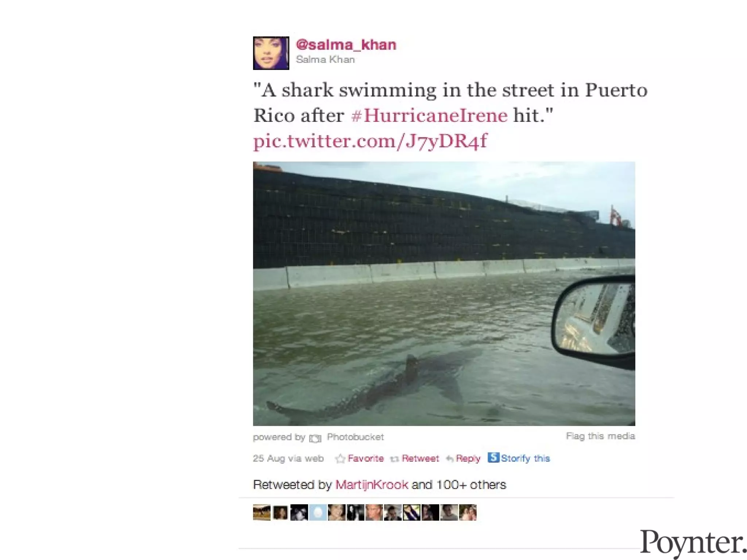Open the @salma_khan profile link
The width and height of the screenshot is (747, 560).
point(346,44)
